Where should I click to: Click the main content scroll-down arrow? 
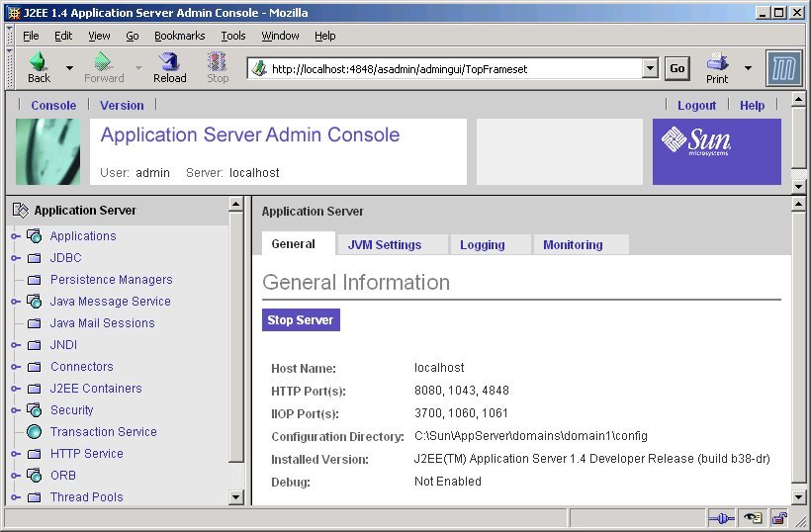pos(798,497)
